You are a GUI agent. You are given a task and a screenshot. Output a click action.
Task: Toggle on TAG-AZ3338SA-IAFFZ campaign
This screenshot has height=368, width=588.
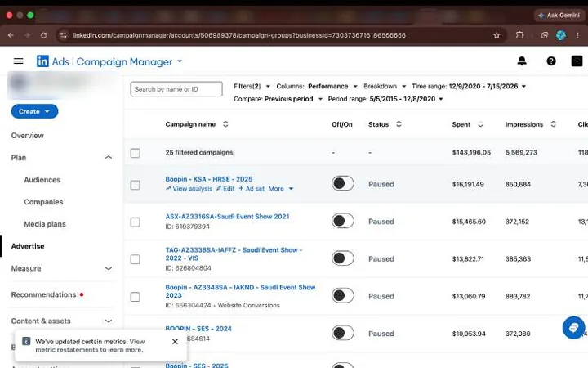tap(342, 258)
